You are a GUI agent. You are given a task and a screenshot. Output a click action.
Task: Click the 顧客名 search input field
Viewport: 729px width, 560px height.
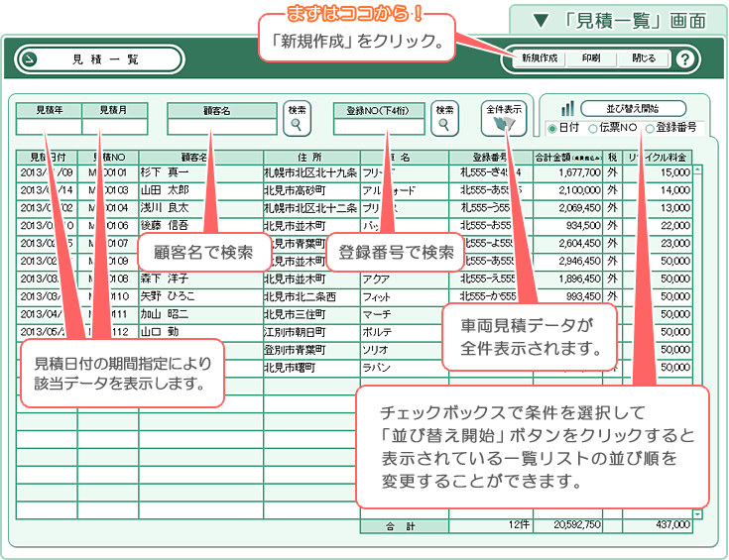(x=222, y=127)
